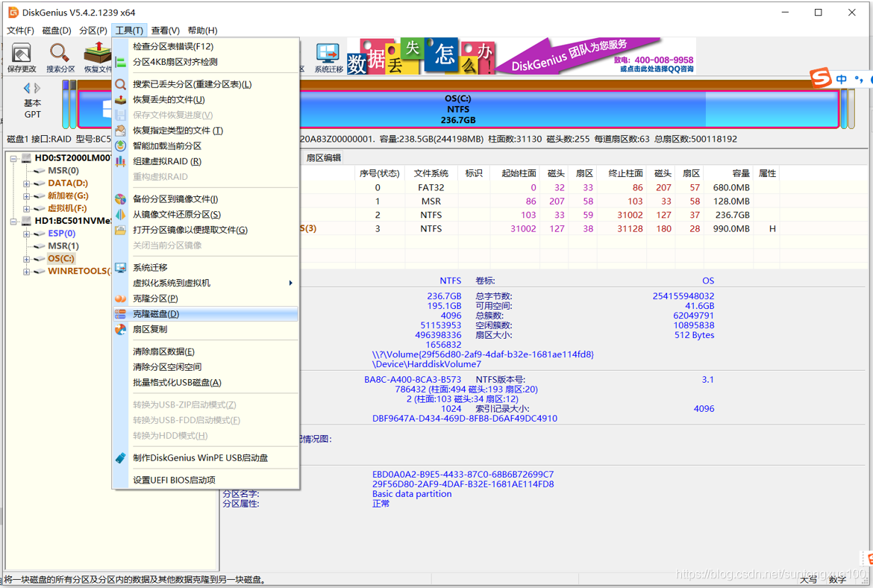
Task: Open the 查看(V) menu
Action: pos(166,31)
